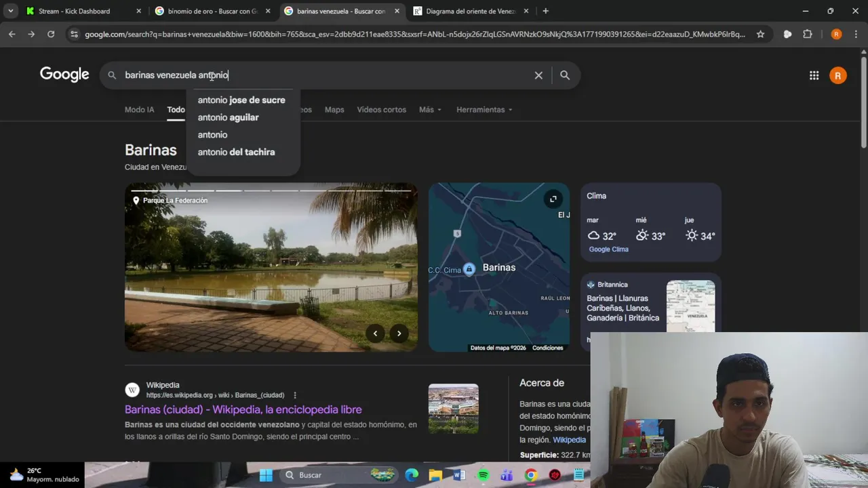Image resolution: width=868 pixels, height=488 pixels.
Task: Reload the current page
Action: (x=51, y=34)
